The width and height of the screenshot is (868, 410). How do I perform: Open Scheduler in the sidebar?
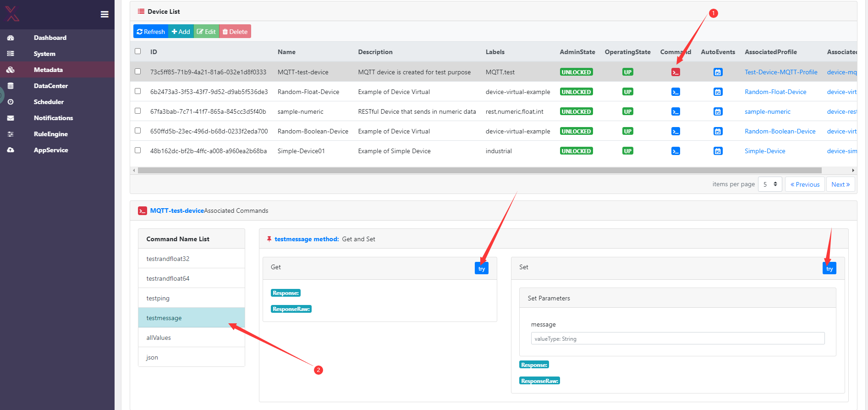pyautogui.click(x=49, y=102)
